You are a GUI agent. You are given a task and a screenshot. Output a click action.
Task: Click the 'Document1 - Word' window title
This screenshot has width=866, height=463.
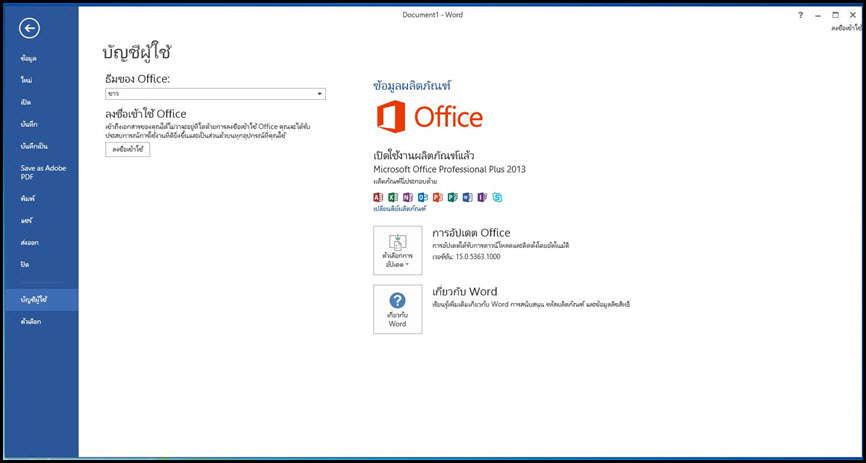click(x=432, y=15)
